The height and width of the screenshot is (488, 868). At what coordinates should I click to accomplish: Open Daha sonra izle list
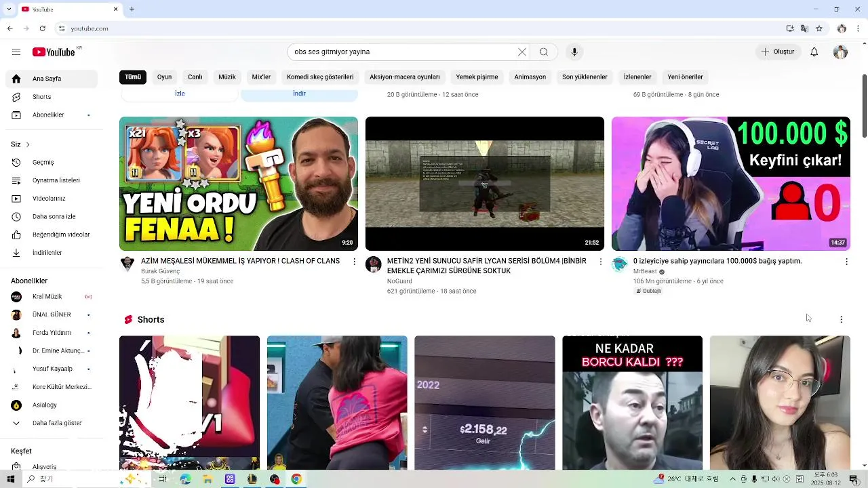point(52,217)
